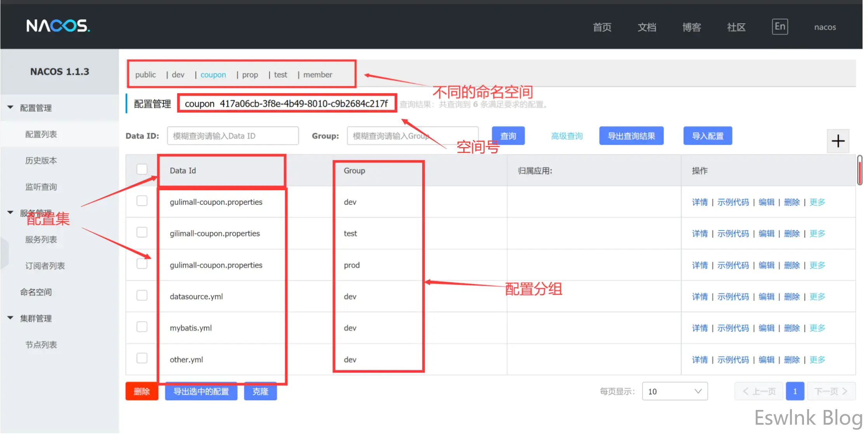This screenshot has height=434, width=868.
Task: Open 命名空间 in the sidebar
Action: (36, 292)
